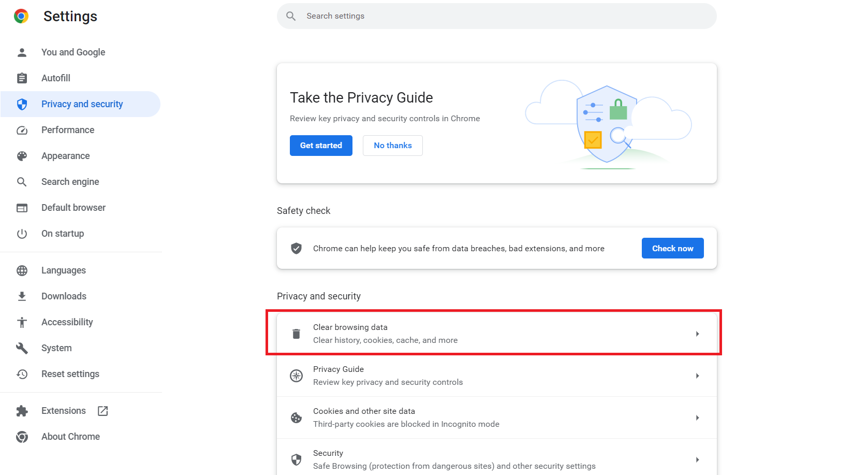Viewport: 868px width, 475px height.
Task: Click the Chrome logo beside Settings
Action: pos(21,17)
